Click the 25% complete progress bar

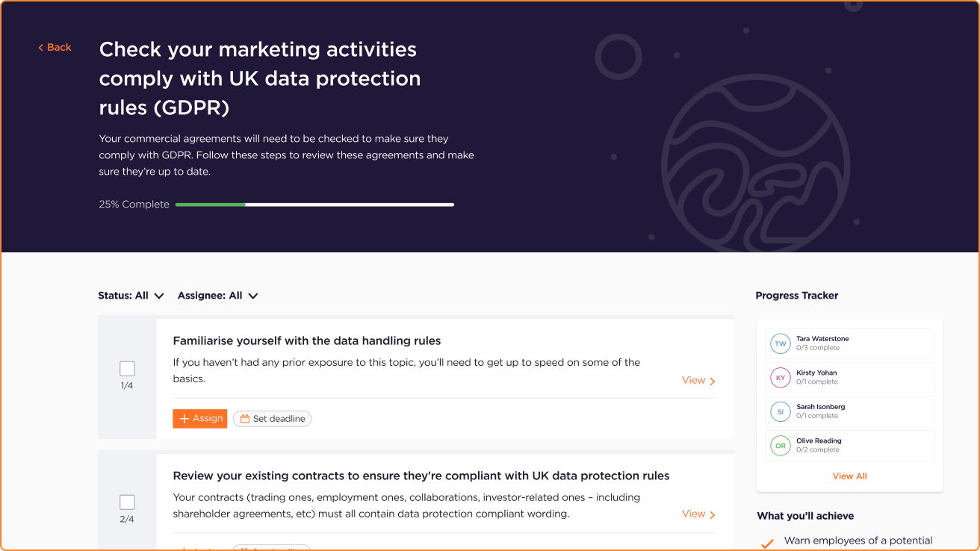coord(314,205)
